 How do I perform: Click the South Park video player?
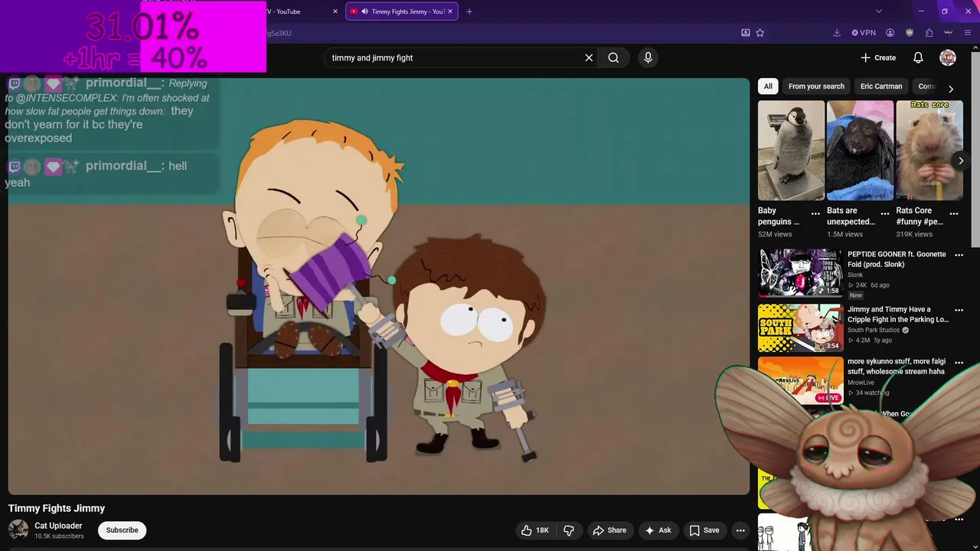[378, 286]
